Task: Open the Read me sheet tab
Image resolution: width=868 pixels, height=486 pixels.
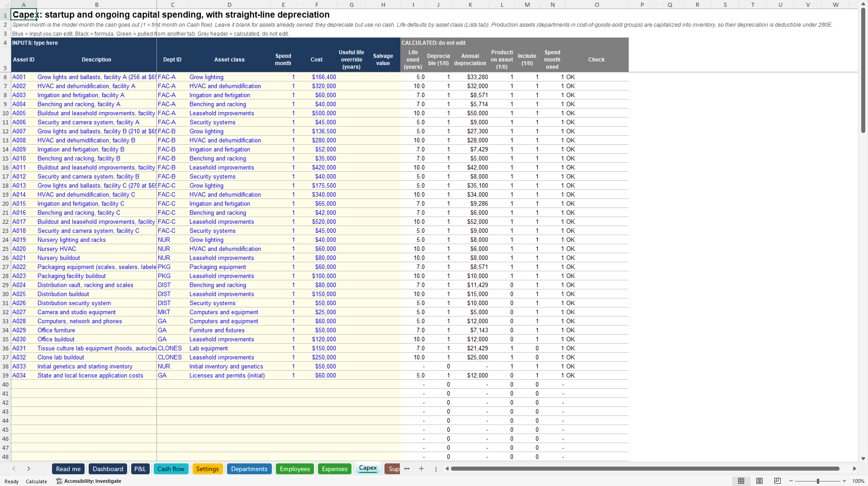Action: 68,469
